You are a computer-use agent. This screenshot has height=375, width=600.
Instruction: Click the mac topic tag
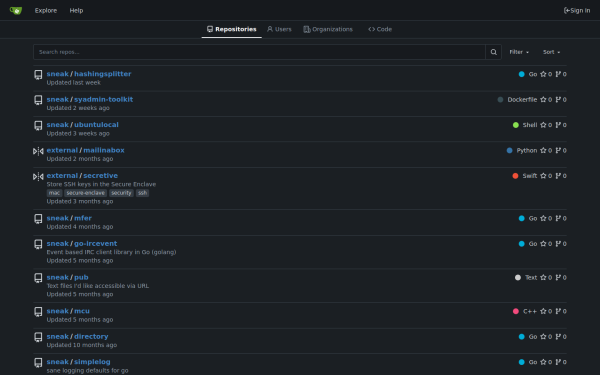54,193
